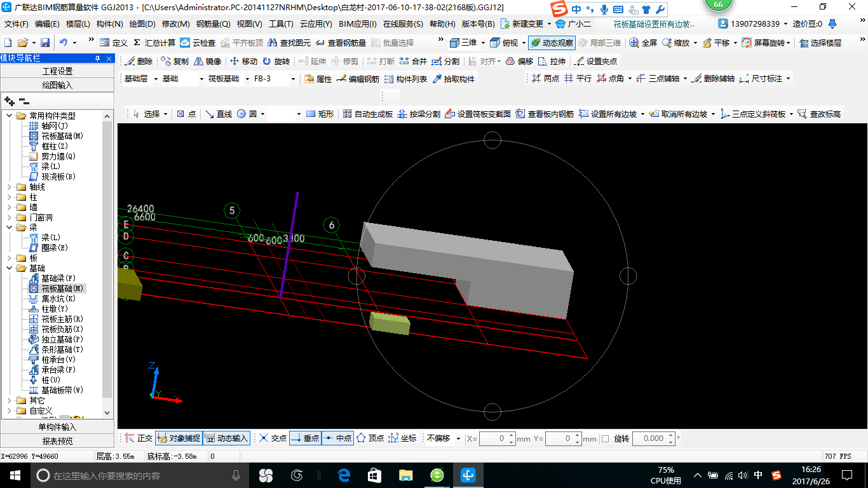The height and width of the screenshot is (488, 868).
Task: Open 选择楼层 floor selection
Action: [x=820, y=43]
